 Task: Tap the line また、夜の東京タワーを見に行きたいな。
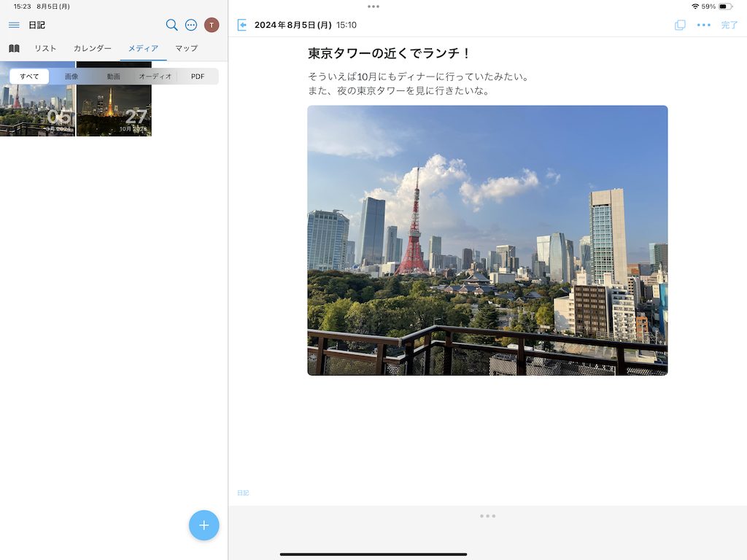pos(399,90)
